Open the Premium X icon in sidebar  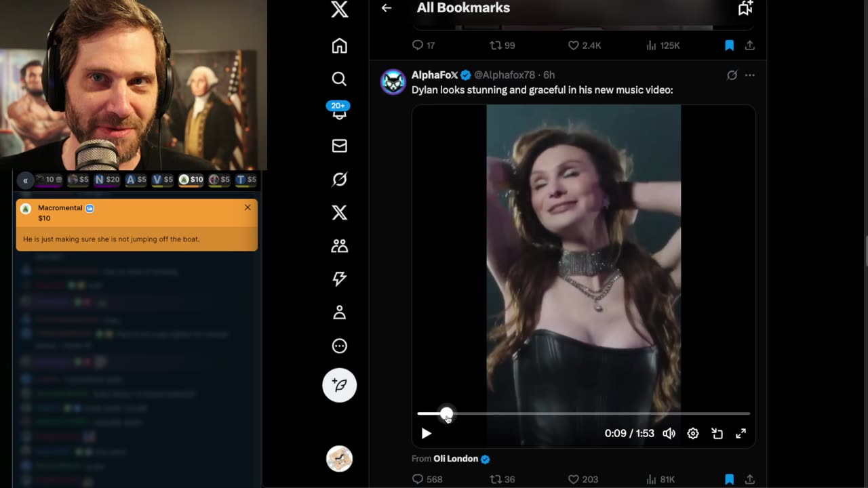tap(340, 212)
